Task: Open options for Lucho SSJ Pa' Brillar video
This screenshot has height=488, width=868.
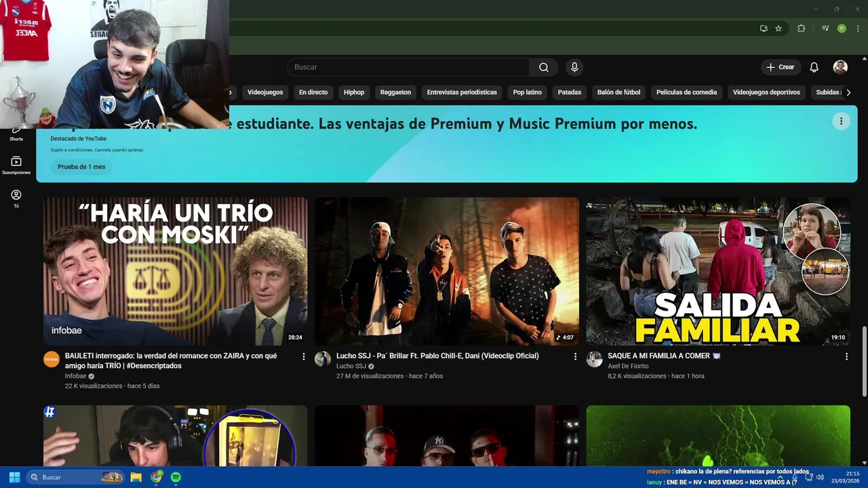Action: tap(575, 357)
